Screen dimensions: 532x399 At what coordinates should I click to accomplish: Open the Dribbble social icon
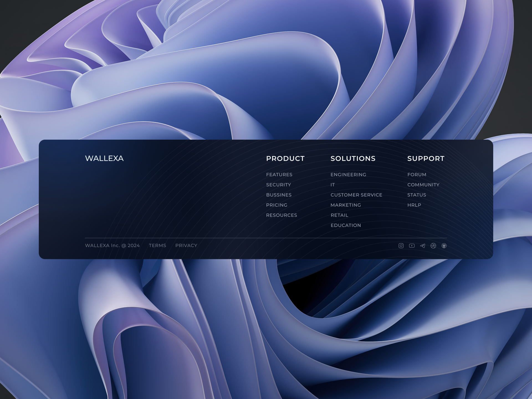coord(433,245)
